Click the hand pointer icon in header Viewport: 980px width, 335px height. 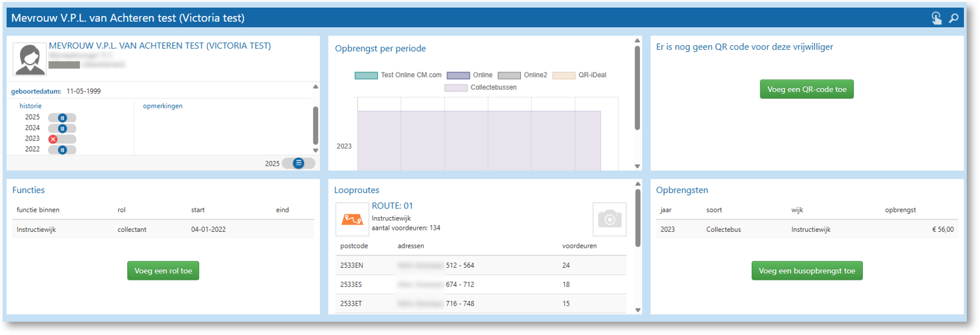937,19
